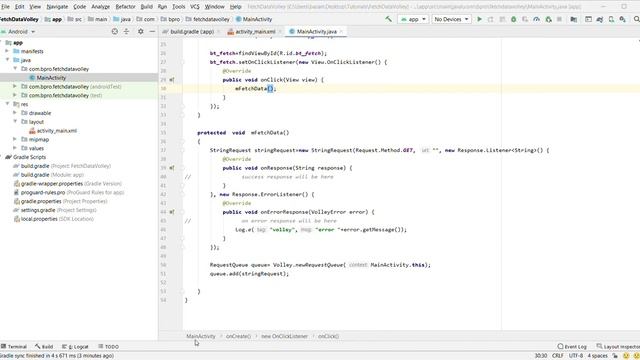This screenshot has width=640, height=360.
Task: Switch to build.gradle (app) tab
Action: [x=192, y=31]
